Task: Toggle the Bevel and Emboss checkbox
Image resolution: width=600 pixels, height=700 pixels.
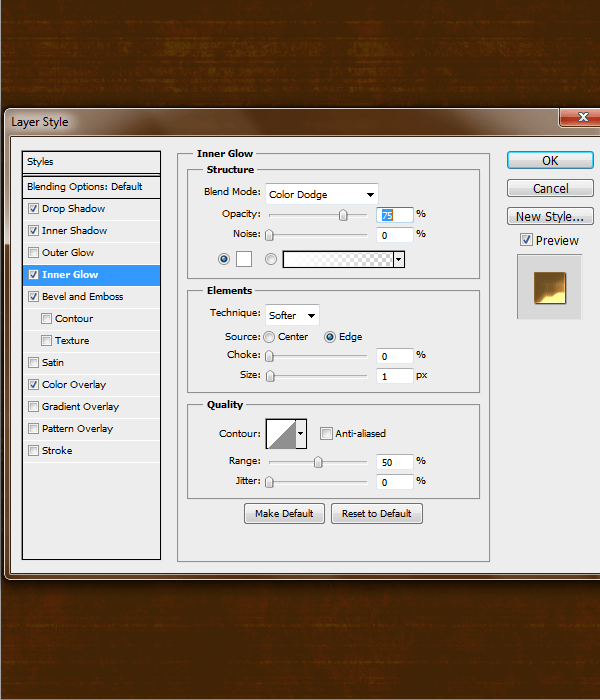Action: pyautogui.click(x=33, y=296)
